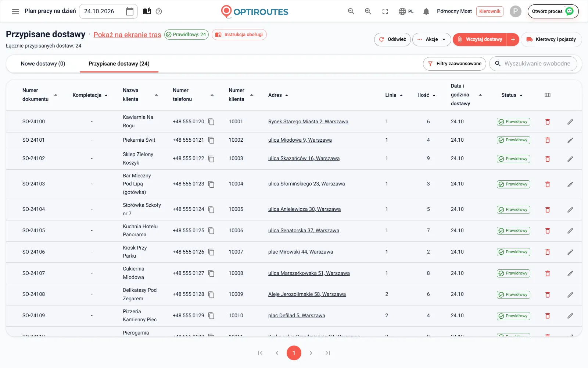The width and height of the screenshot is (588, 368).
Task: Sort by Linia column
Action: point(394,95)
